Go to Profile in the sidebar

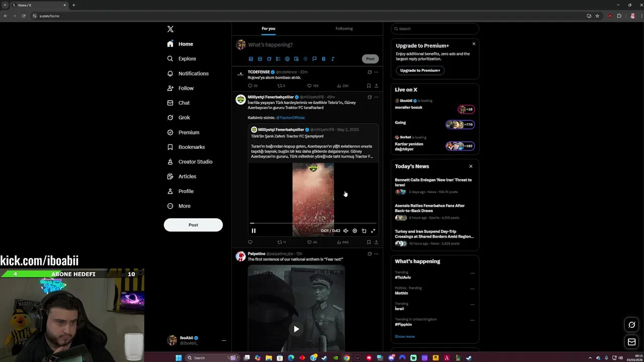click(180, 191)
